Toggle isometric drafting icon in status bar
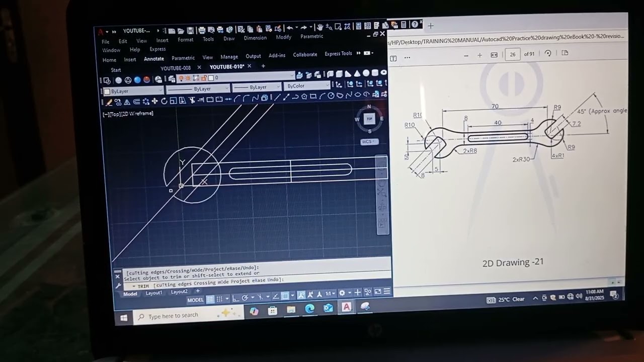The width and height of the screenshot is (644, 362). pos(260,297)
